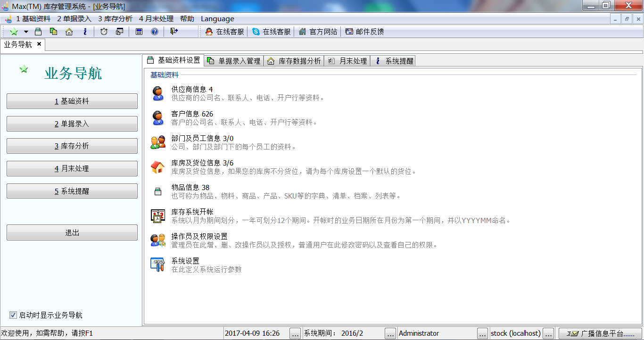Click the cascading windows toolbar icon
This screenshot has height=340, width=644.
pos(119,32)
